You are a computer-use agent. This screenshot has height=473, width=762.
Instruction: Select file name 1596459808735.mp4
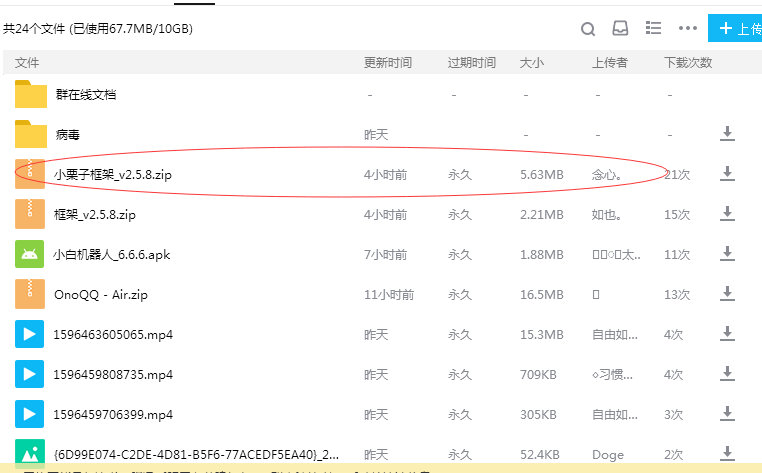[x=113, y=374]
